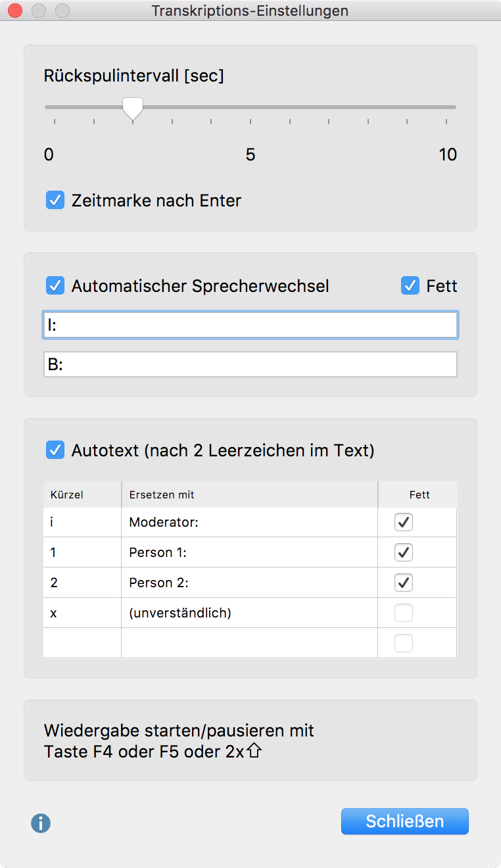Check Fett in the empty last row
Screen dimensions: 501x868
[x=404, y=643]
